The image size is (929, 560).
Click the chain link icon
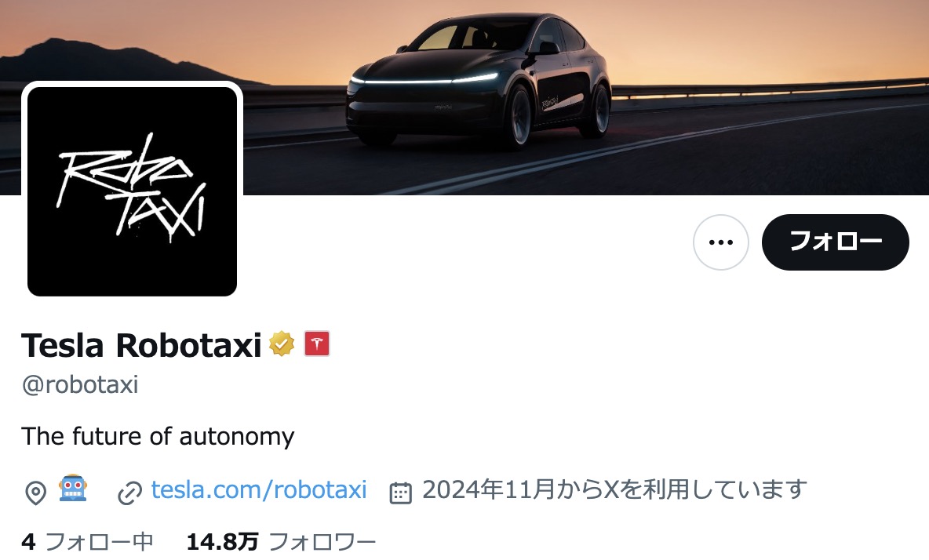tap(129, 493)
